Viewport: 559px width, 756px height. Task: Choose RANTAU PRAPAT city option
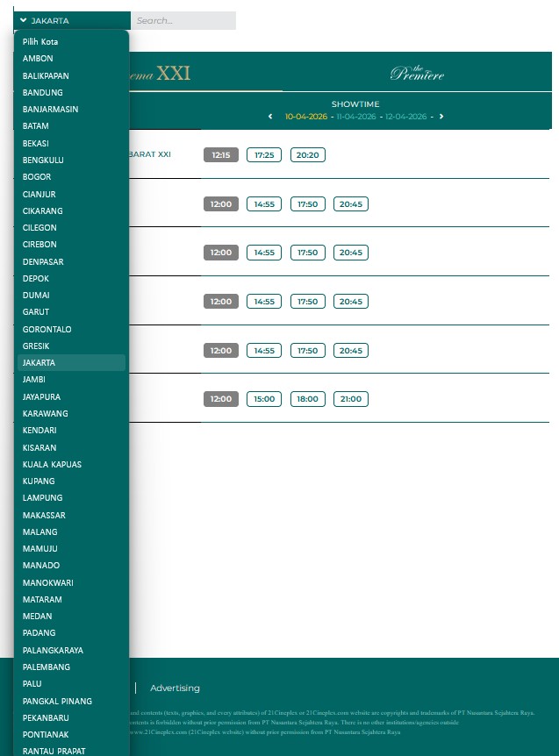coord(71,751)
